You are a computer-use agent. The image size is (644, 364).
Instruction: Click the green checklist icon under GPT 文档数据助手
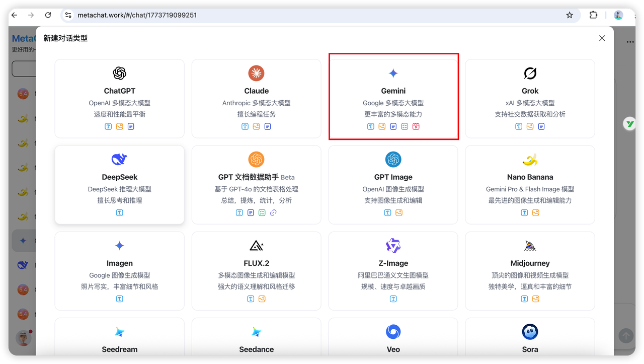point(262,212)
